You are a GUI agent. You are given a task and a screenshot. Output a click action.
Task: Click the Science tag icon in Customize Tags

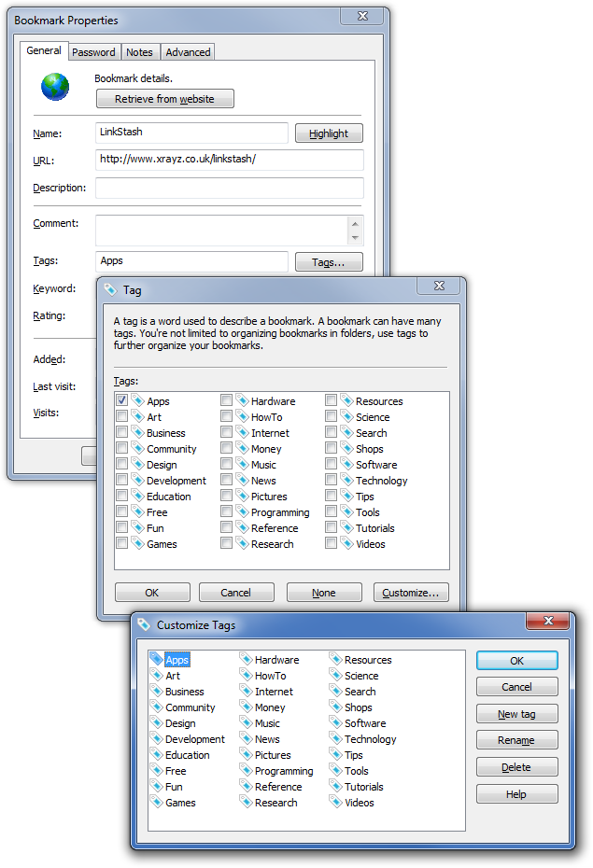[x=335, y=676]
